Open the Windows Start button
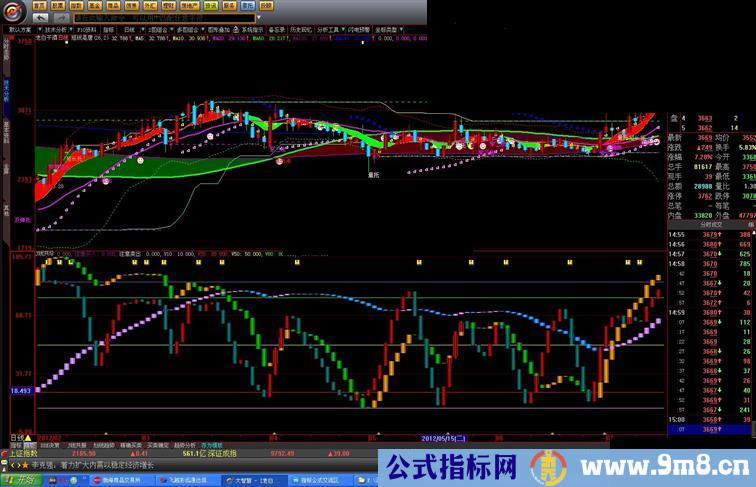The width and height of the screenshot is (756, 487). [x=17, y=479]
